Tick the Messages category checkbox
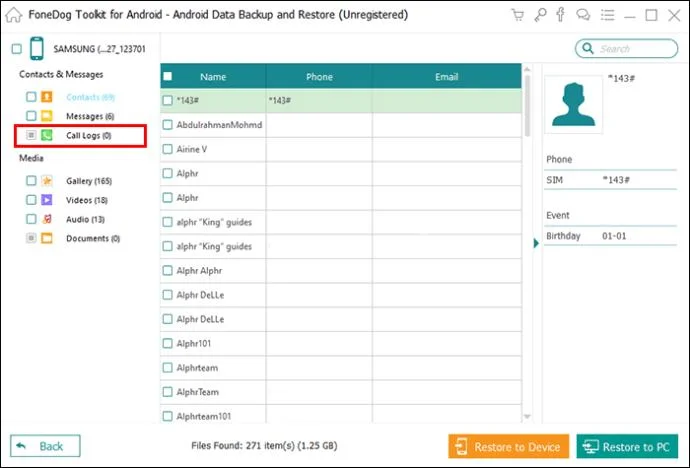The width and height of the screenshot is (690, 468). pyautogui.click(x=31, y=116)
